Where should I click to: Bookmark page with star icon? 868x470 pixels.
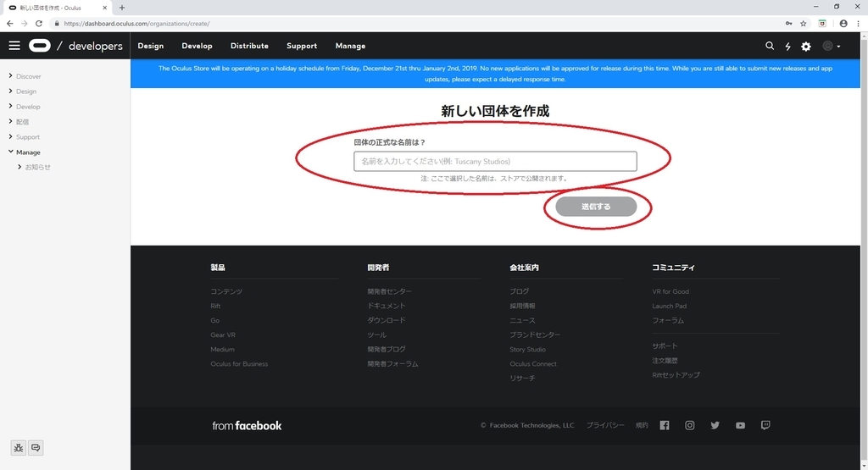(804, 23)
